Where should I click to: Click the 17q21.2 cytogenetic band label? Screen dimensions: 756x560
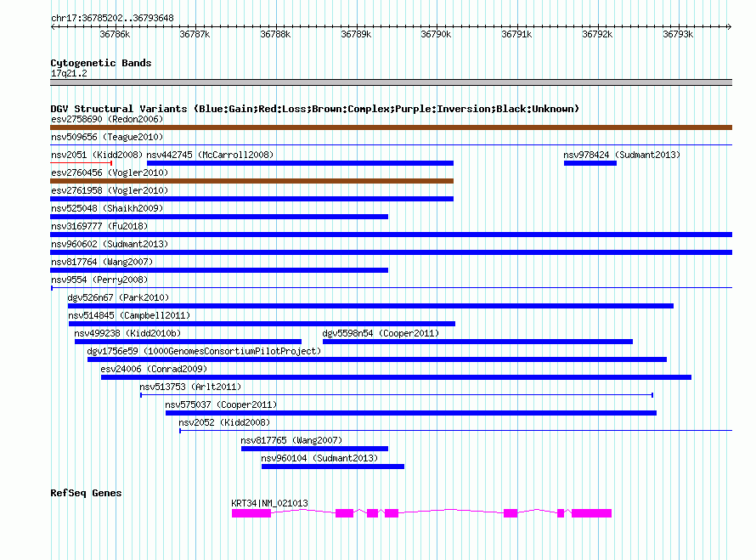click(x=69, y=73)
